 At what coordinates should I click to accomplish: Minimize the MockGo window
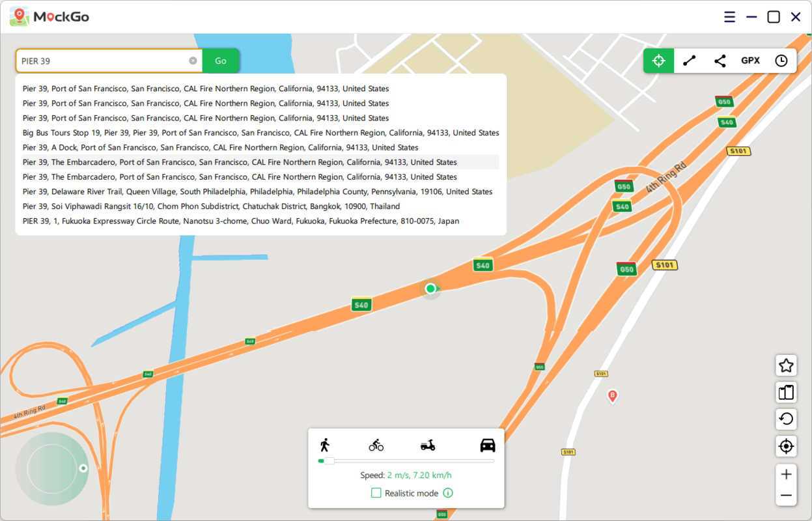(751, 17)
